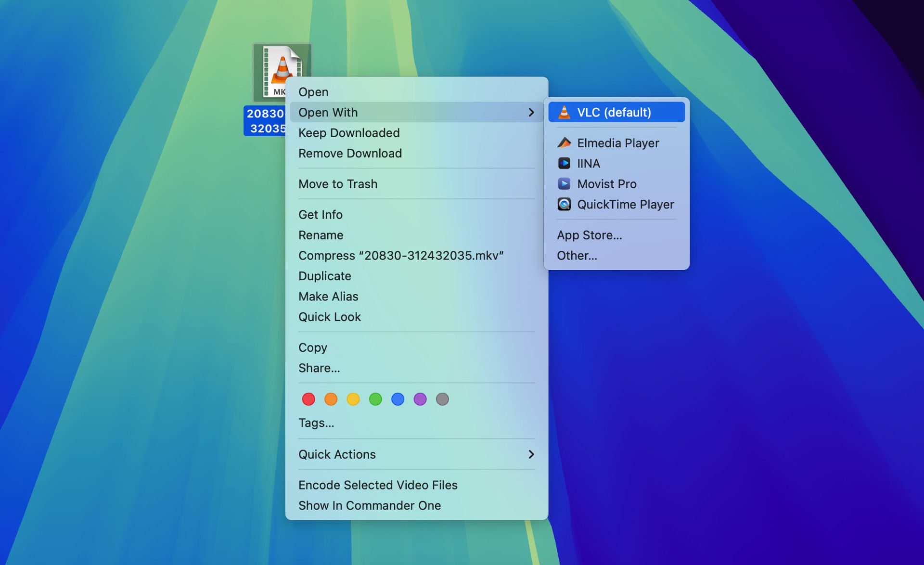Select Encode Selected Video Files

pyautogui.click(x=378, y=485)
